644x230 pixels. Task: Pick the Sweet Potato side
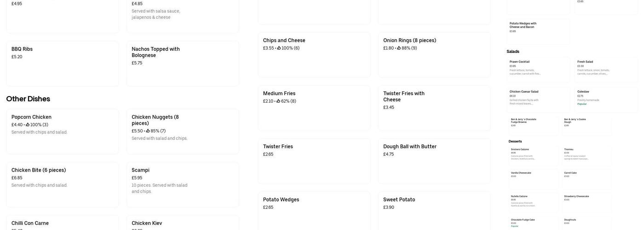tap(434, 211)
